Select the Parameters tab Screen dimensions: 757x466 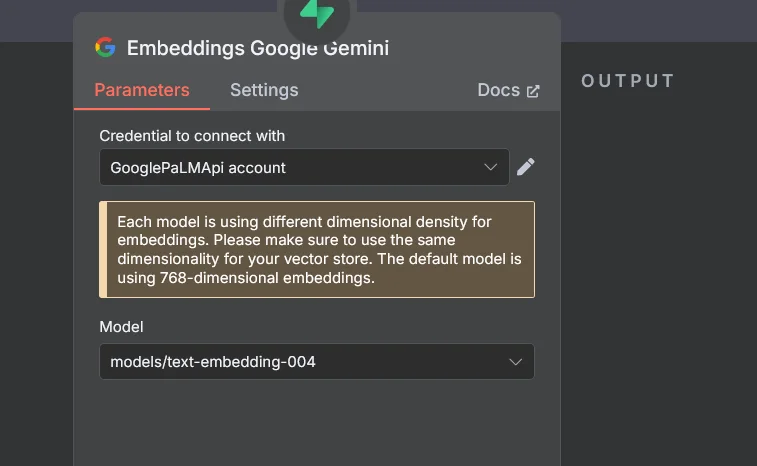(142, 90)
